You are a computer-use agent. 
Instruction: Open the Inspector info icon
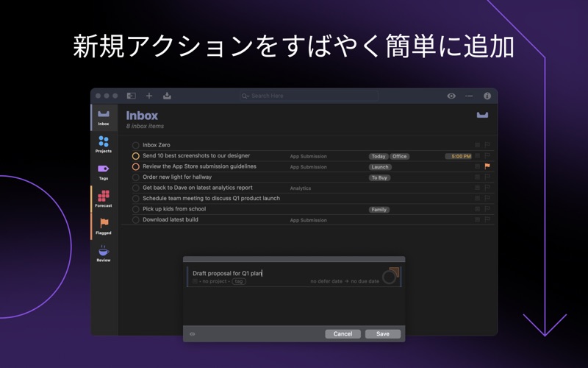487,96
